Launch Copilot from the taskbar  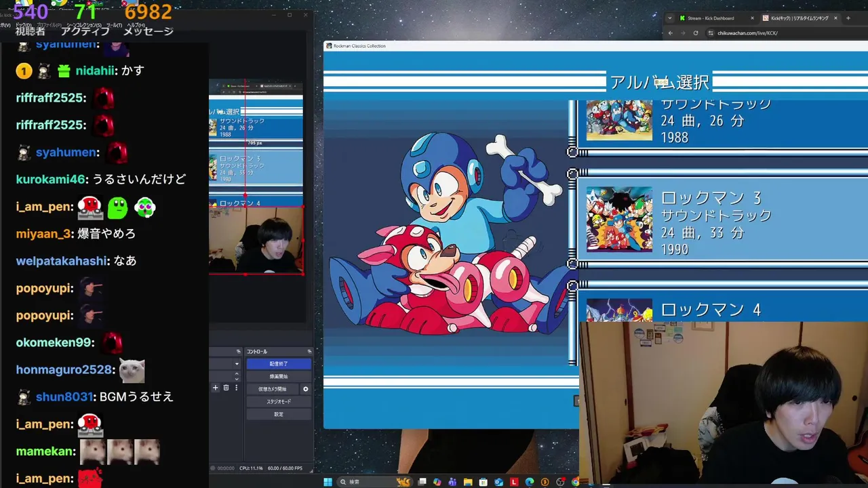(437, 482)
